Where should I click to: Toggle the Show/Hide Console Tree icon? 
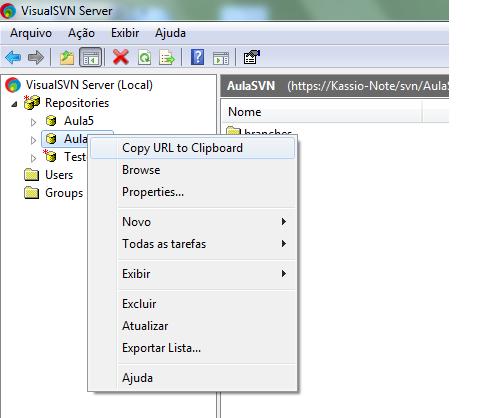coord(90,58)
